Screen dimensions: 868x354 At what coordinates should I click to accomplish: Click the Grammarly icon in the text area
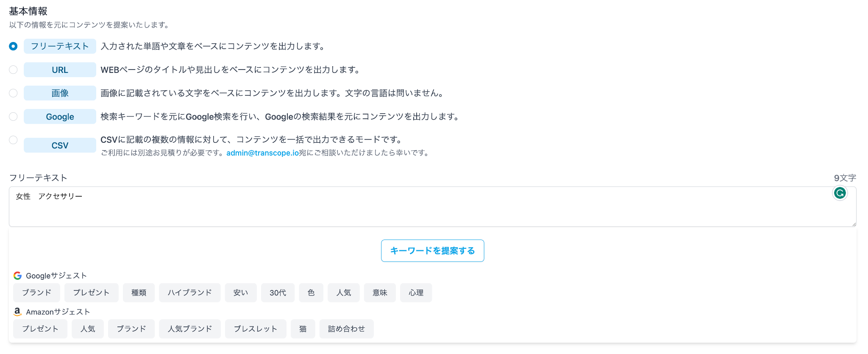click(x=840, y=193)
